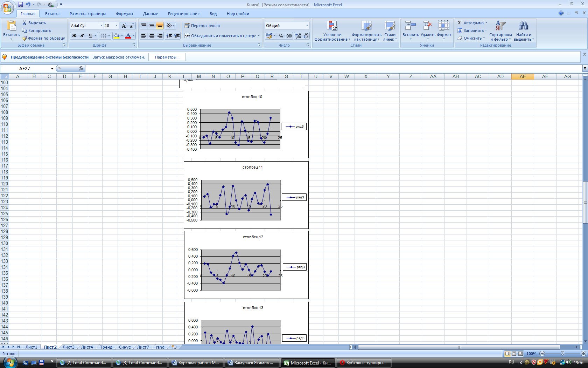Open Условное форматирование conditional formatting
Viewport: 588px width, 368px height.
click(332, 31)
